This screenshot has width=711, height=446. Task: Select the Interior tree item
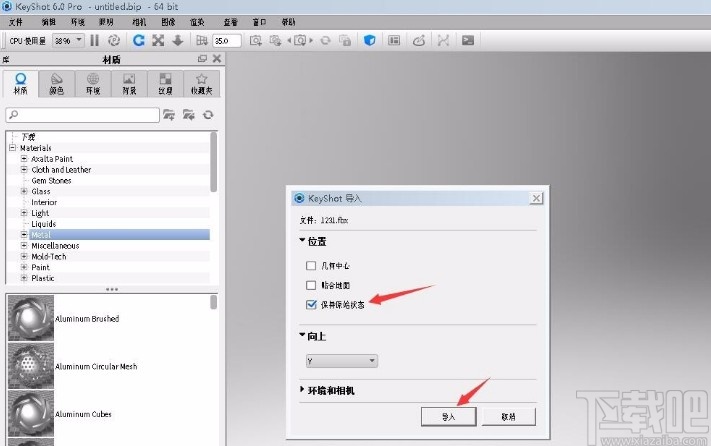(x=44, y=202)
